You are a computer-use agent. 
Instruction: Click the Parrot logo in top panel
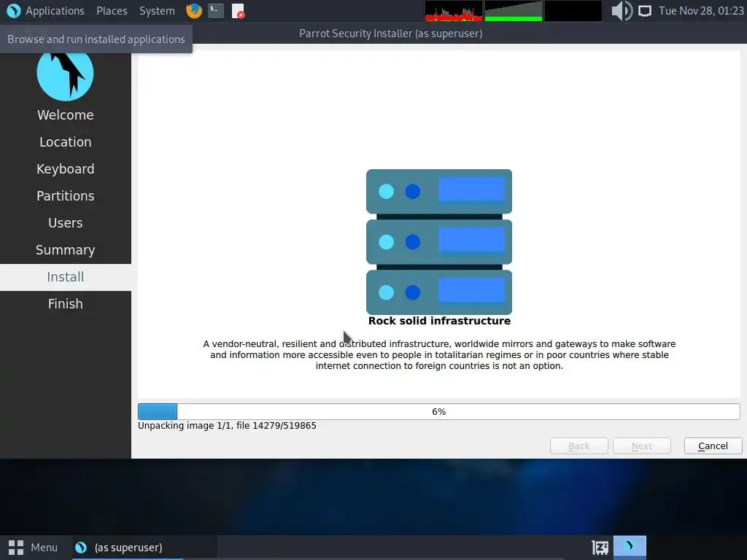pos(14,10)
